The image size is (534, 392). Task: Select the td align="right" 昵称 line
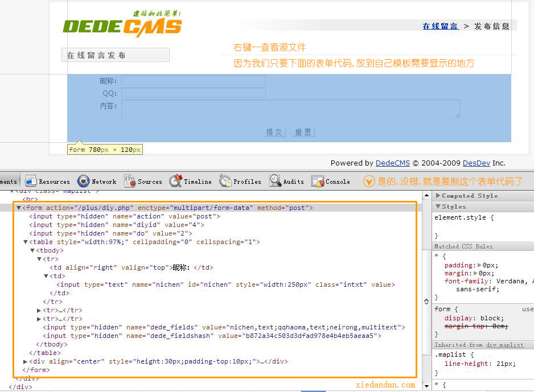click(132, 267)
